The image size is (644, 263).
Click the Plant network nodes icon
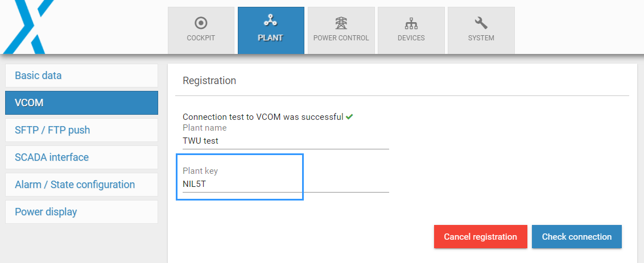click(x=270, y=22)
